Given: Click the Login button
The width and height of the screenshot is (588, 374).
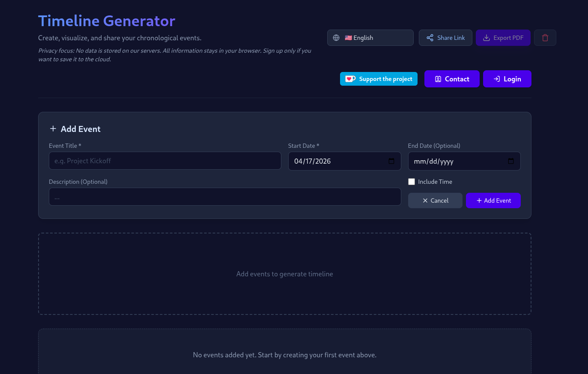Looking at the screenshot, I should click(x=507, y=79).
